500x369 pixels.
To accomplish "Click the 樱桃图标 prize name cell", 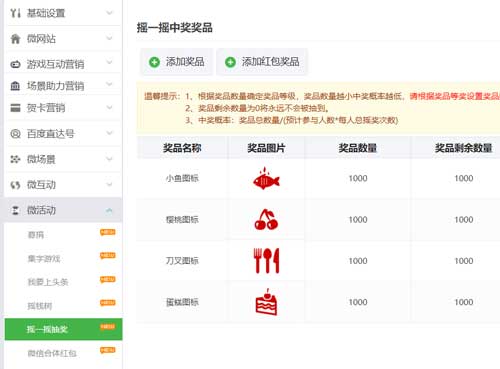I will click(x=182, y=220).
